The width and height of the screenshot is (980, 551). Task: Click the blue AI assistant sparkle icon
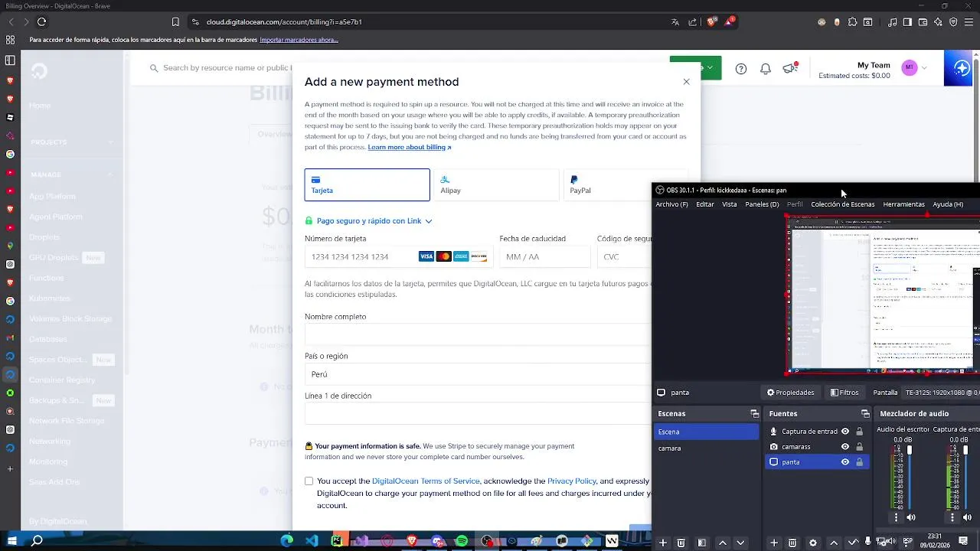pyautogui.click(x=962, y=68)
